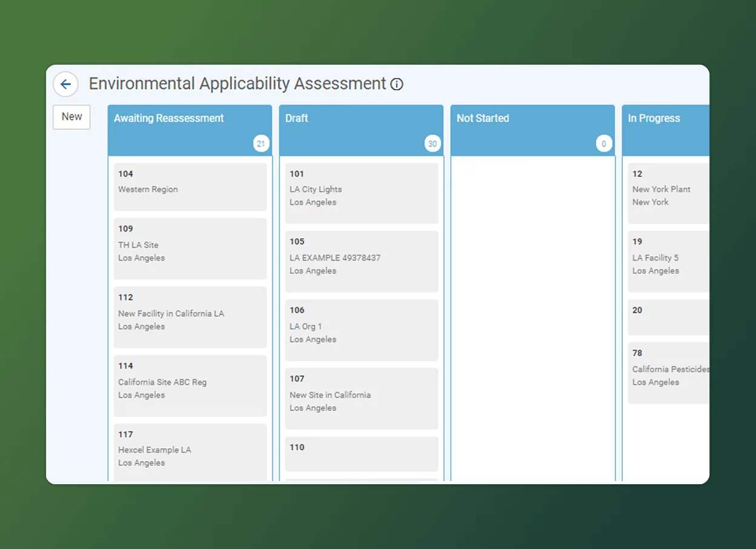Click the count badge showing 21 cards
The image size is (756, 549).
click(x=261, y=144)
